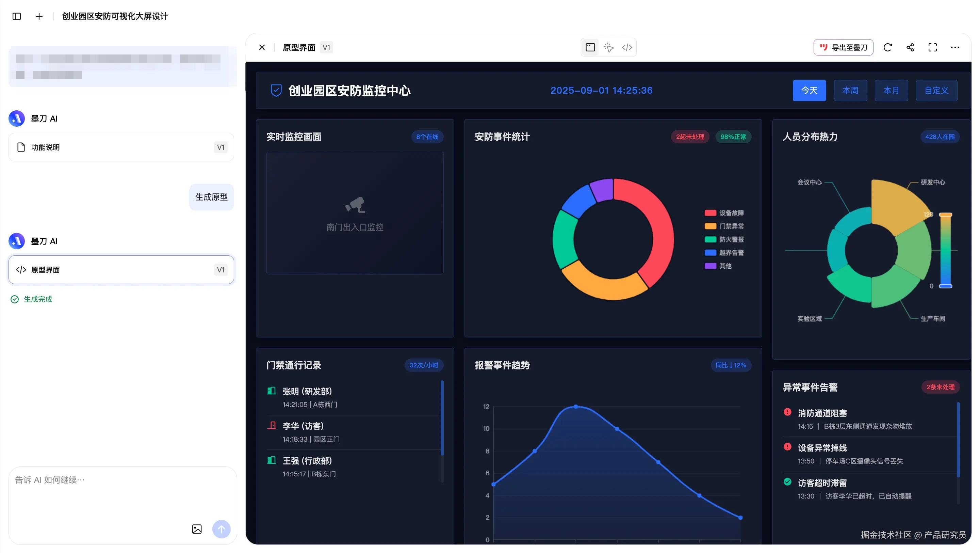Open the 自定义 custom date range
The width and height of the screenshot is (980, 553).
(x=936, y=91)
